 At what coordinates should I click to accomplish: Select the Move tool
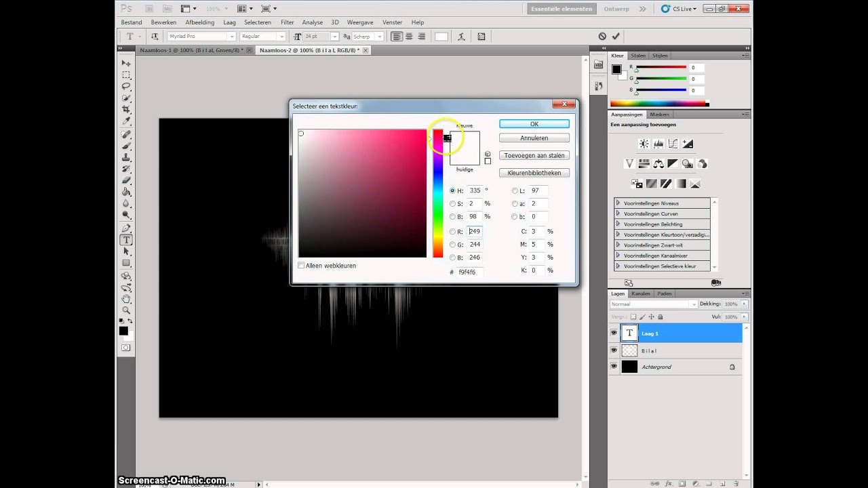pos(126,62)
